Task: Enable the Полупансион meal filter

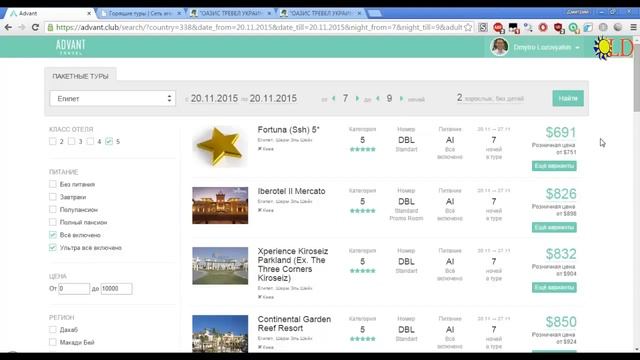Action: [53, 209]
